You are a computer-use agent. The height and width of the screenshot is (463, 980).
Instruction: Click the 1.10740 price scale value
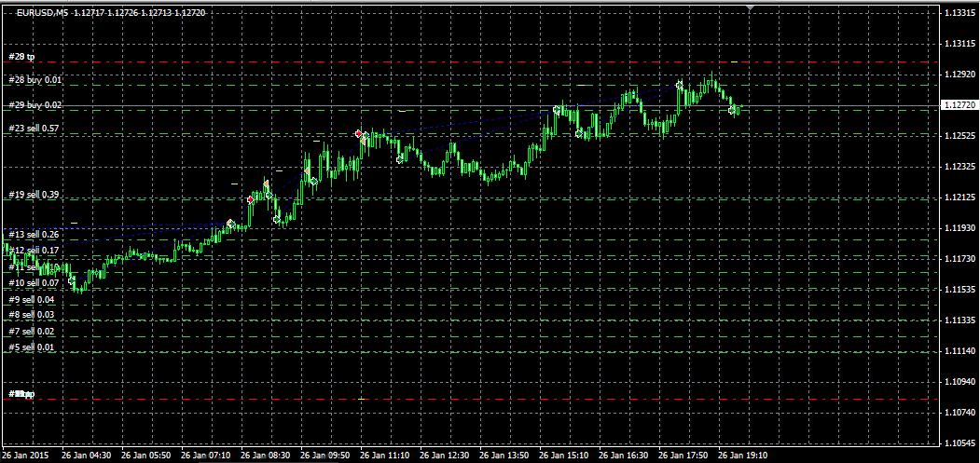pos(959,413)
